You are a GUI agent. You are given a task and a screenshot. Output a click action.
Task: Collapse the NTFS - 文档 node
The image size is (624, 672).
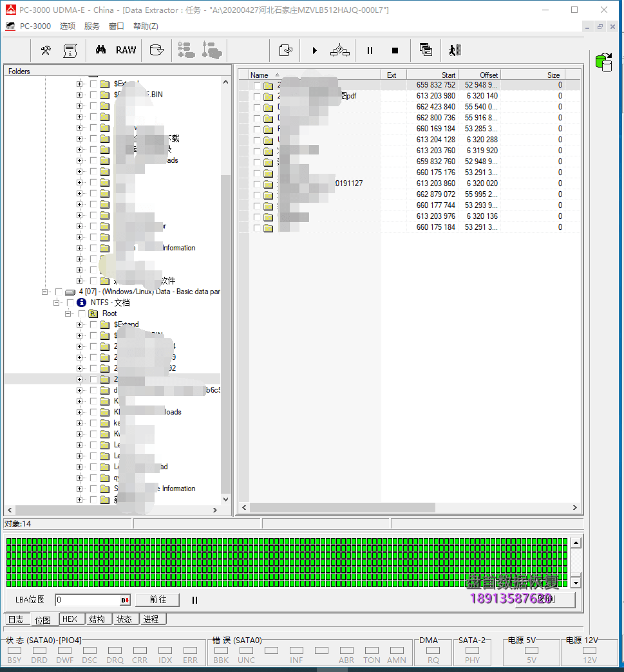56,303
